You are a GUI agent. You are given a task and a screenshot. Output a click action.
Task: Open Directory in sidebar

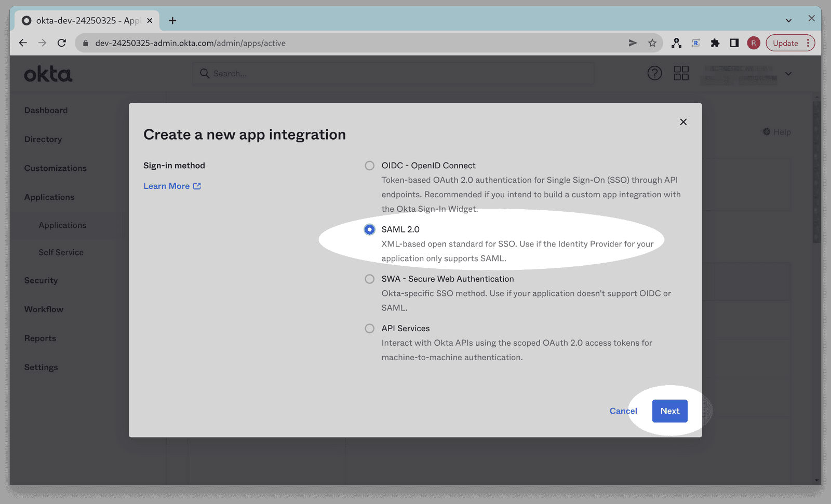[x=43, y=140]
